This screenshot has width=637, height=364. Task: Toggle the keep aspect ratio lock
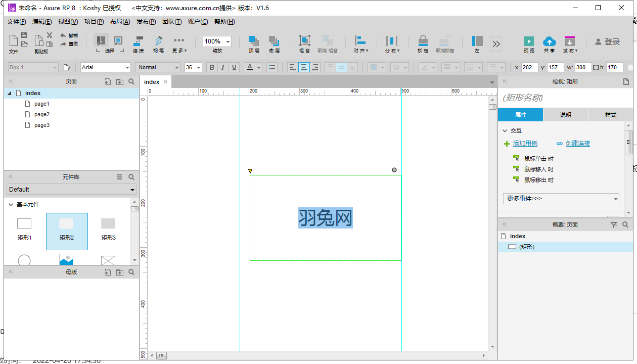click(x=596, y=67)
